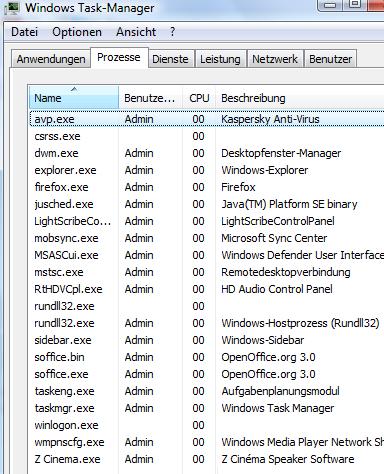The height and width of the screenshot is (474, 384).
Task: Open the Ansicht menu
Action: coord(136,32)
